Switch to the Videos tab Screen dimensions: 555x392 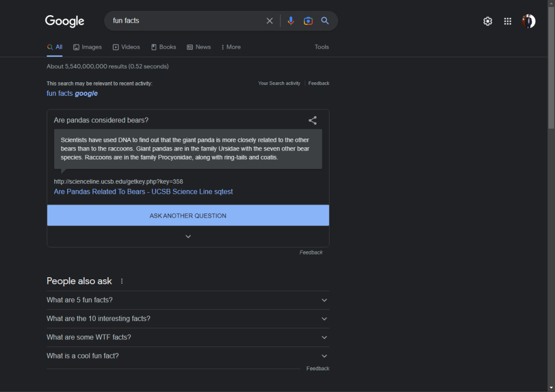(x=126, y=47)
